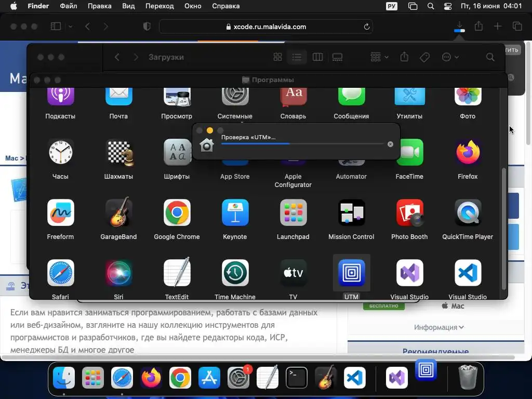Select the purple Visual Studio app icon
The image size is (532, 399).
(x=409, y=273)
